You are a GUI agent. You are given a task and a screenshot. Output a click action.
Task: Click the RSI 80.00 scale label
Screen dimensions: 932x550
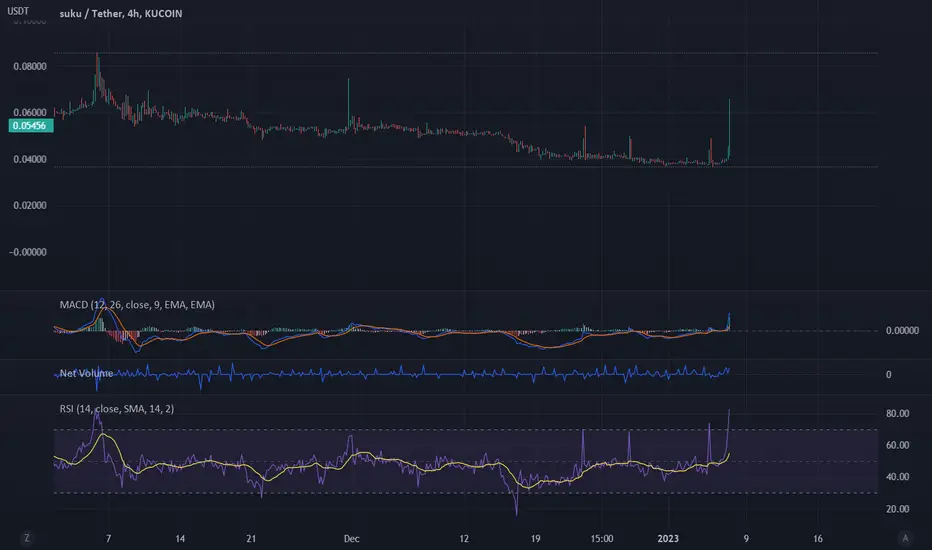click(898, 413)
